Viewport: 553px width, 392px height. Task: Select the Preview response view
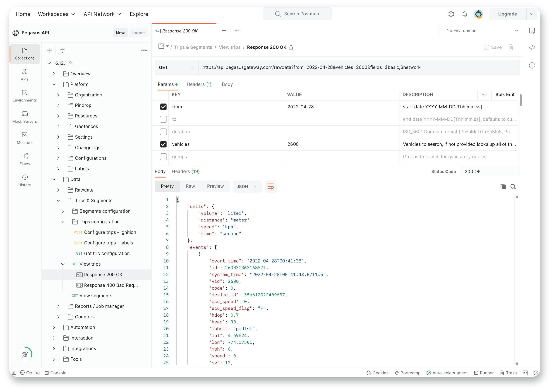tap(215, 186)
